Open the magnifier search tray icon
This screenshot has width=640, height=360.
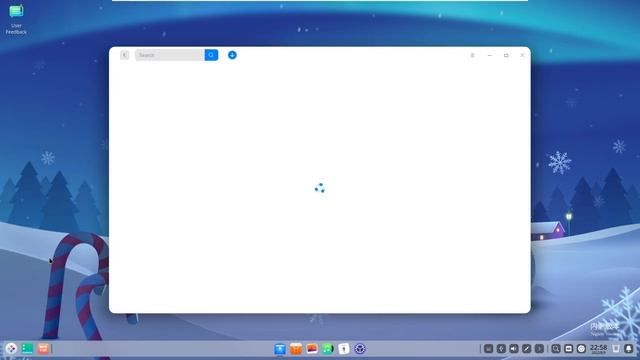click(x=556, y=349)
